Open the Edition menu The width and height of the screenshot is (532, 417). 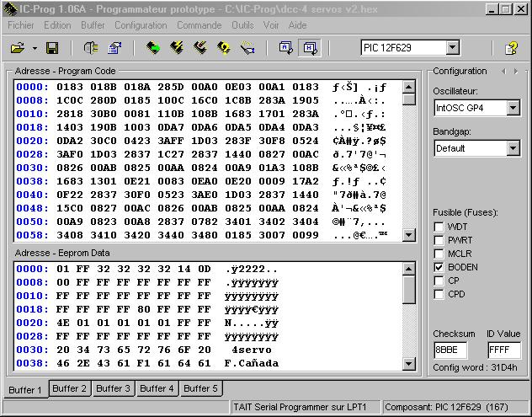coord(57,25)
